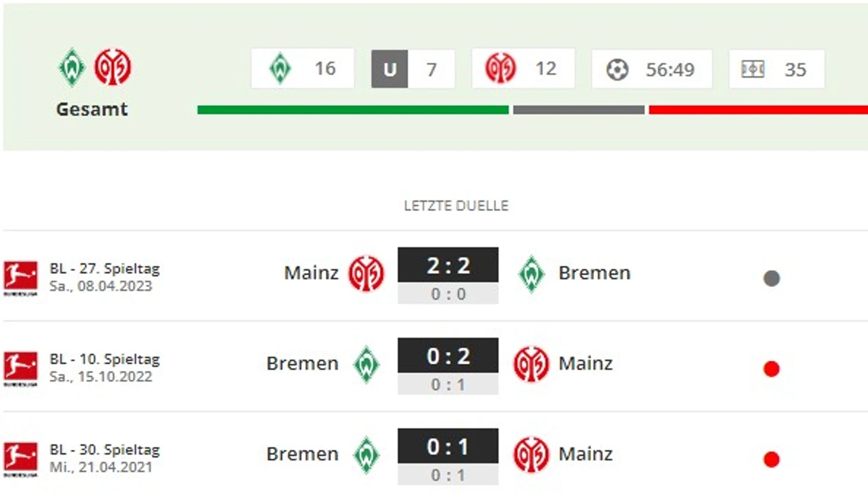Image resolution: width=868 pixels, height=498 pixels.
Task: Click Bremen crest in the 15.10.2022 match
Action: (x=366, y=364)
